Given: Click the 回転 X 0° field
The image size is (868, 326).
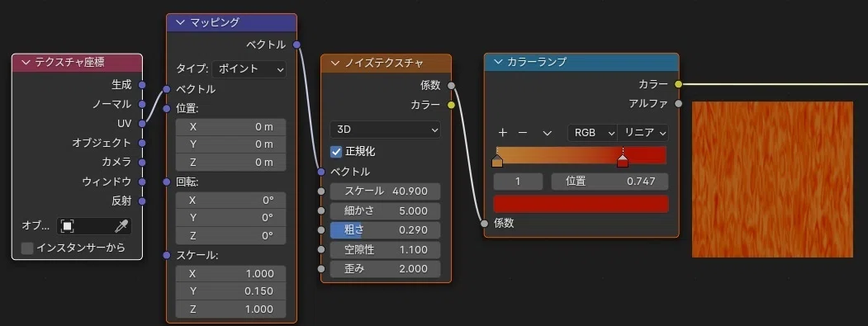Looking at the screenshot, I should 231,200.
